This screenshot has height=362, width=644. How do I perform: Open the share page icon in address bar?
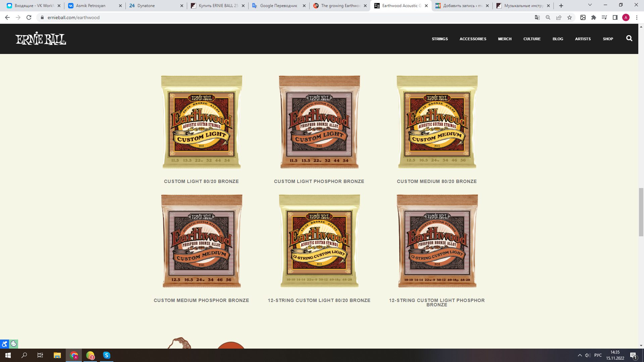tap(559, 17)
